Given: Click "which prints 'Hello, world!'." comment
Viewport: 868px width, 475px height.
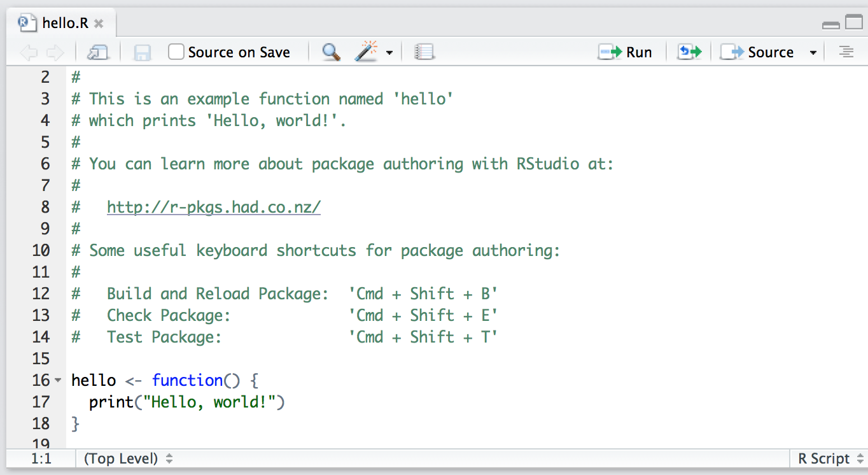Looking at the screenshot, I should [x=209, y=120].
